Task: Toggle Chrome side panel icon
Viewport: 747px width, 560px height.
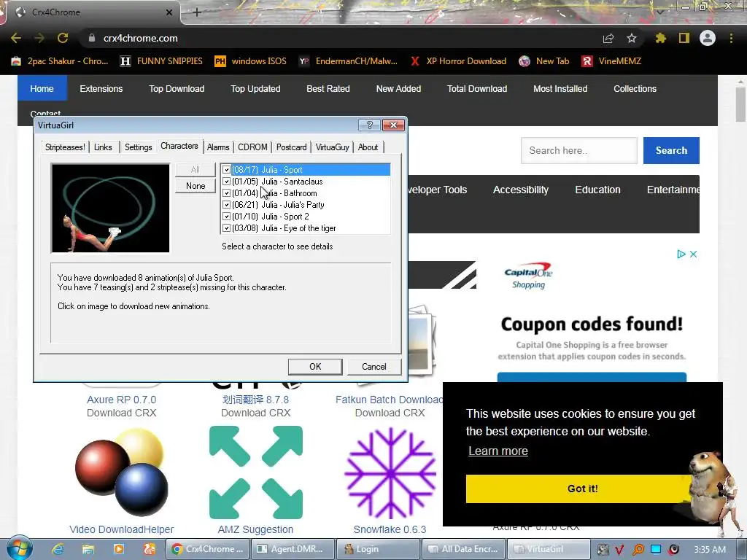Action: 684,38
